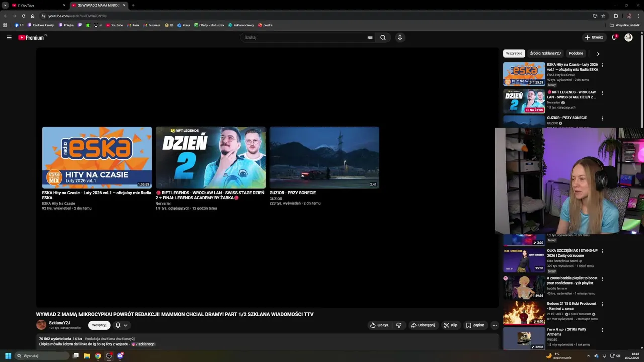This screenshot has height=362, width=644.
Task: Open the SzklanaY2J channel avatar
Action: pos(41,325)
